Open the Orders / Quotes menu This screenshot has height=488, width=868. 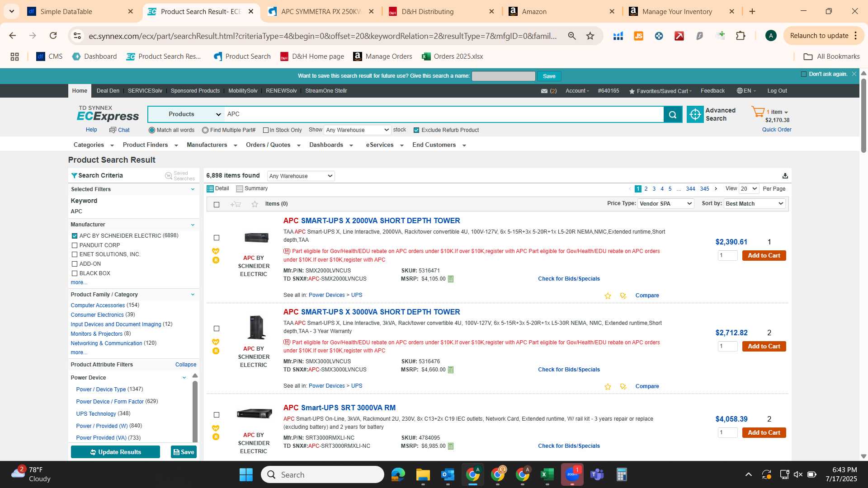coord(273,145)
